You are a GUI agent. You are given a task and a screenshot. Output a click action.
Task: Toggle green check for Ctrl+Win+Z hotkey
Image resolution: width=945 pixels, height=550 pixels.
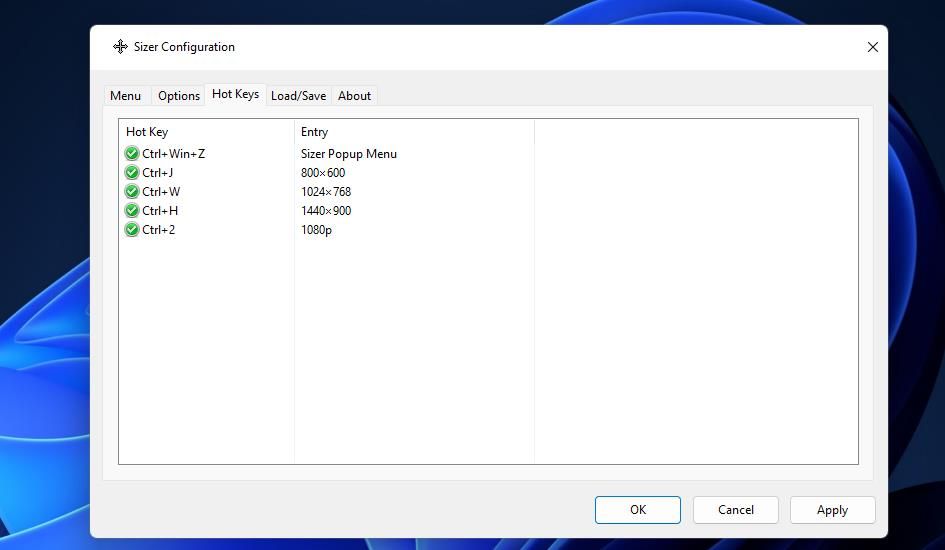(132, 154)
